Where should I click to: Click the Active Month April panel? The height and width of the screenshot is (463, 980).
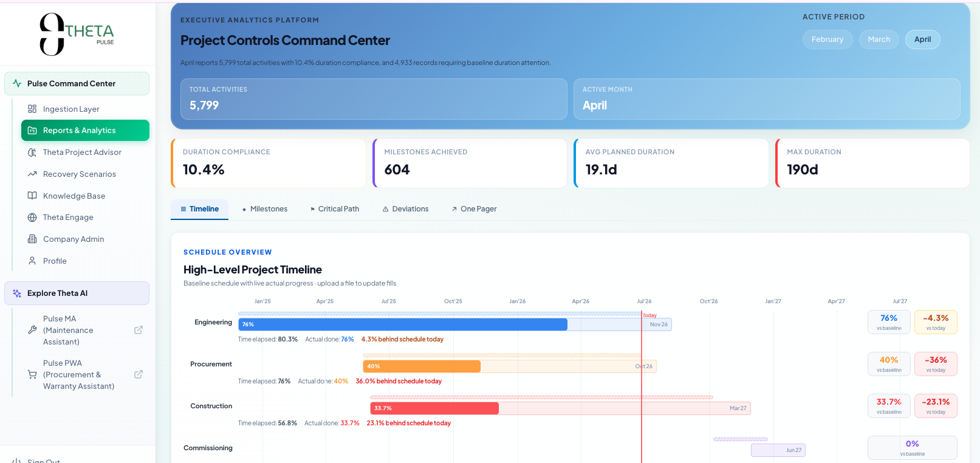(767, 99)
